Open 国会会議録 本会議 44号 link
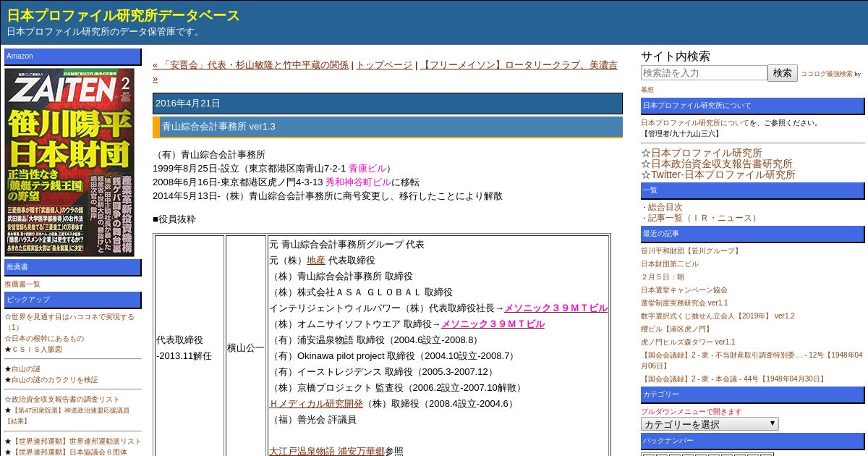This screenshot has height=456, width=868. [x=733, y=379]
